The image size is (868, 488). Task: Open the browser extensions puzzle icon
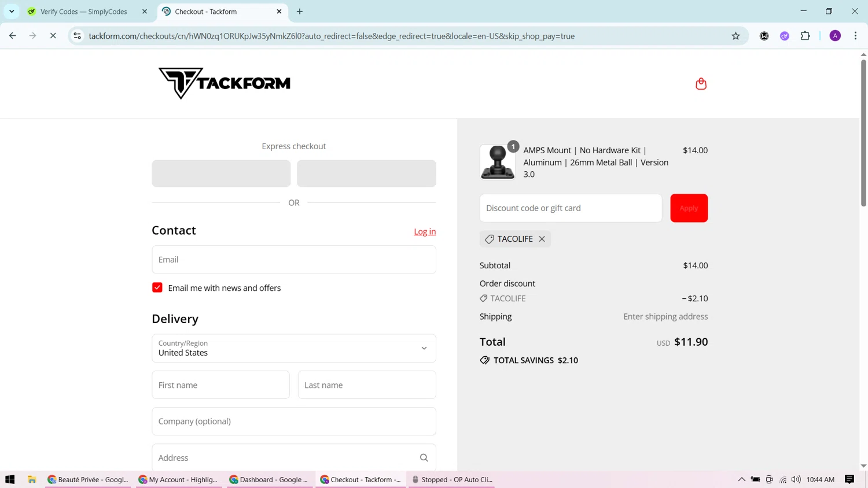point(805,36)
